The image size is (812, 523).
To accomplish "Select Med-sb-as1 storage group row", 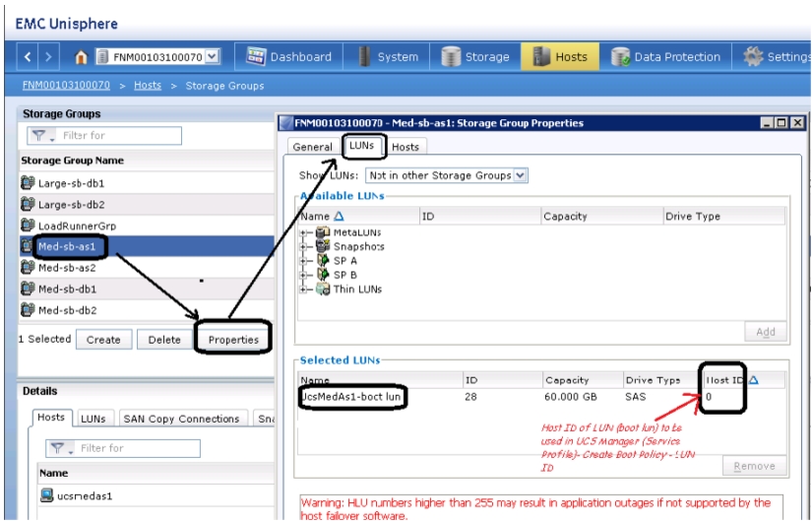I will 147,246.
